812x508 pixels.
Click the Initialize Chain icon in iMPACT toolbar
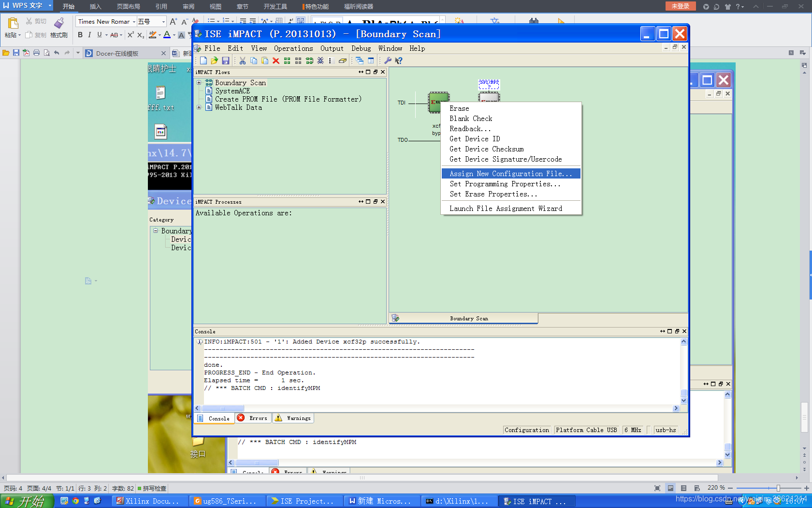coord(309,60)
